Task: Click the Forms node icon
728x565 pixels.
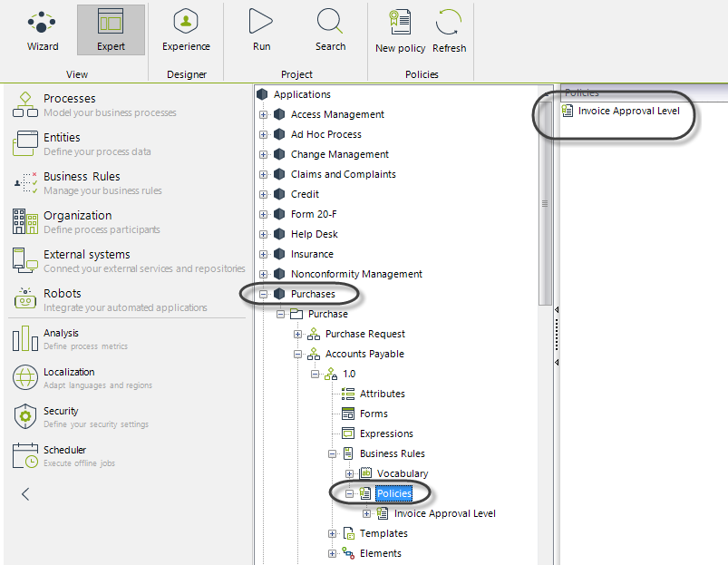Action: pos(348,414)
